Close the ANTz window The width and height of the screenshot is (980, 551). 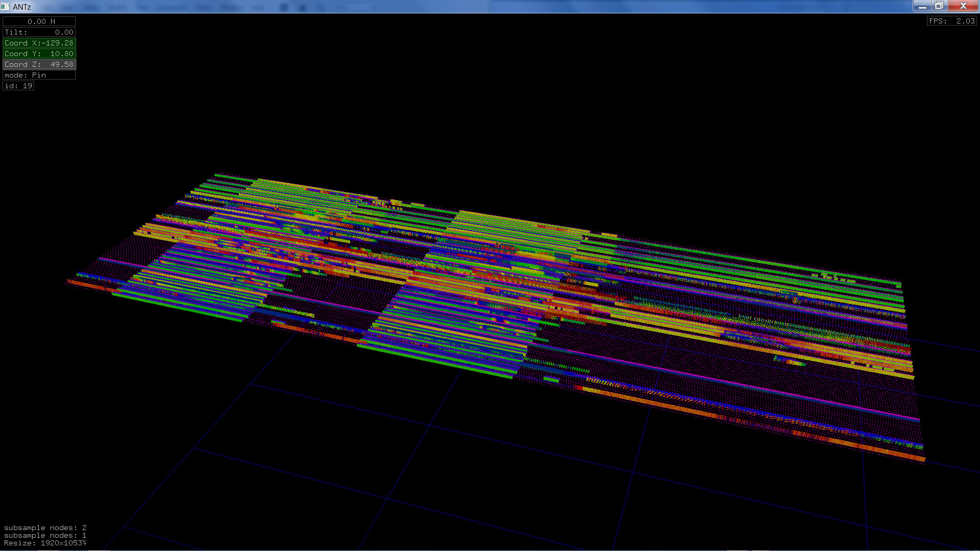(x=963, y=6)
